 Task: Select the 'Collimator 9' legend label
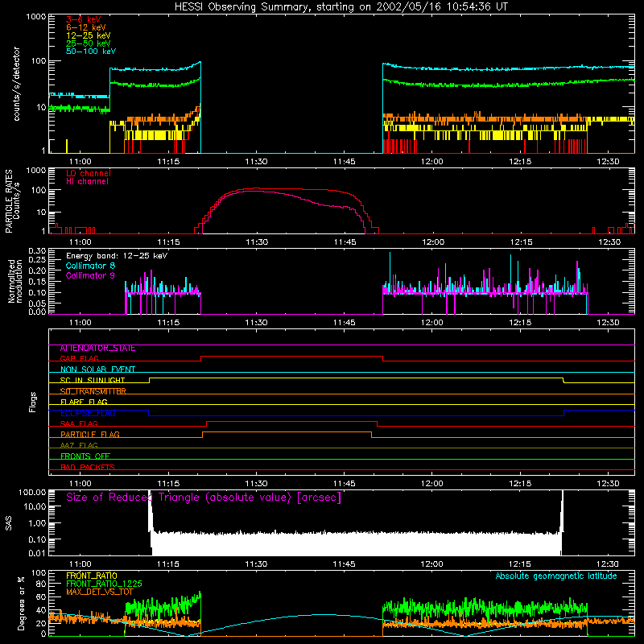point(90,275)
